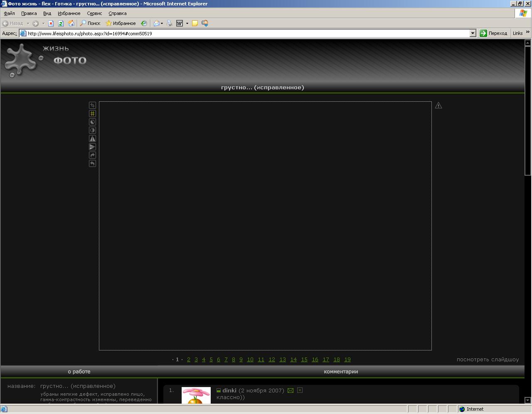532x414 pixels.
Task: Click the warning triangle beside photo
Action: [438, 105]
